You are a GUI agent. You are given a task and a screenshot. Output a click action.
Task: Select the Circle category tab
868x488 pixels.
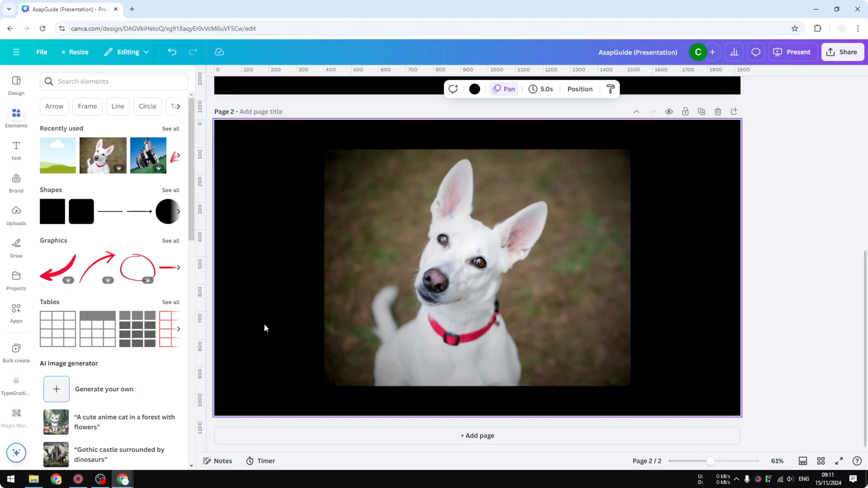click(147, 106)
